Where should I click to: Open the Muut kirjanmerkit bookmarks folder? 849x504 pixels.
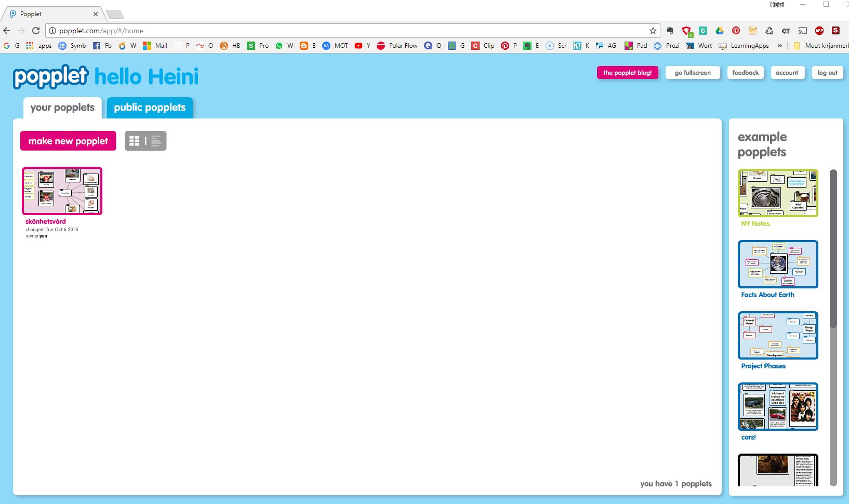coord(821,46)
